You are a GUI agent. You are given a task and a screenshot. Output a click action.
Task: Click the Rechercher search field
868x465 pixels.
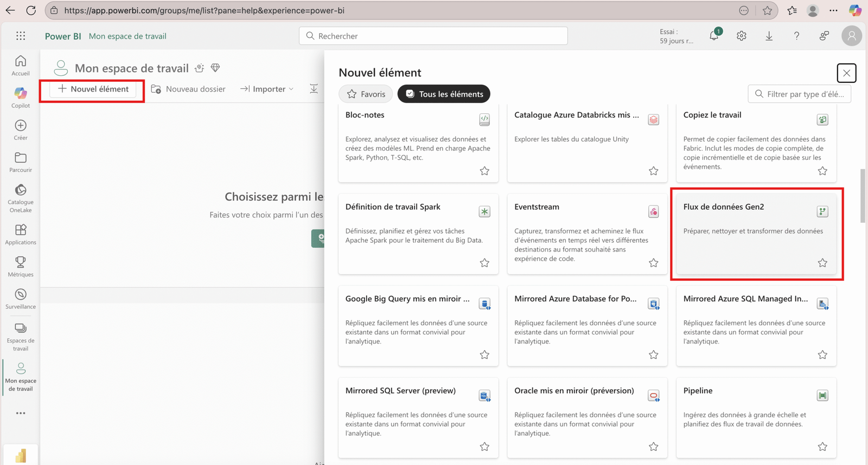pyautogui.click(x=433, y=36)
